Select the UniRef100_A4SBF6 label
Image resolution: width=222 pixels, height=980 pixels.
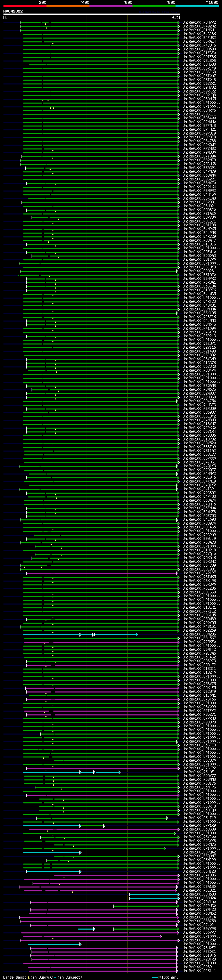[199, 45]
